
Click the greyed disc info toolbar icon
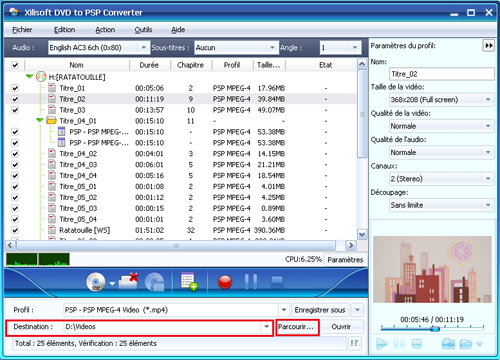tap(155, 282)
